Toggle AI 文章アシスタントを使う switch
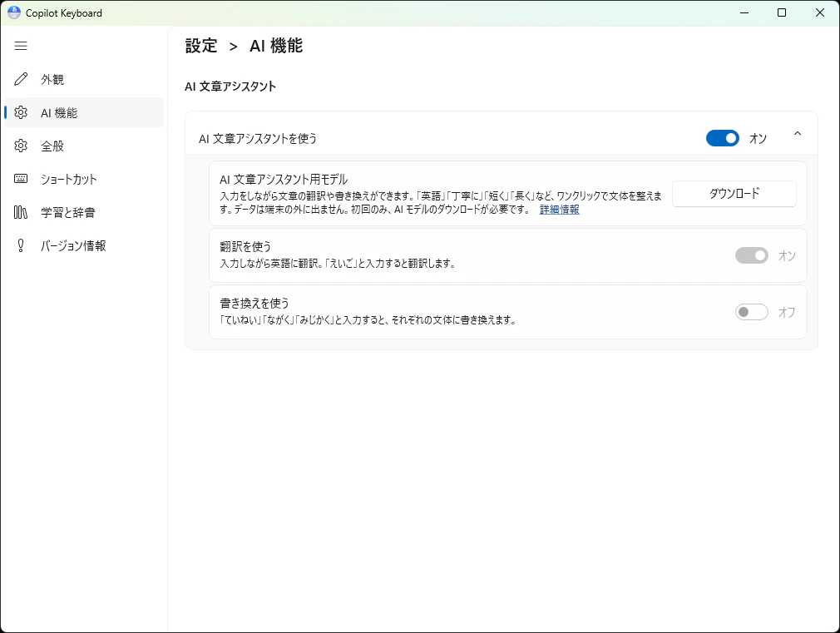Viewport: 840px width, 633px height. pyautogui.click(x=722, y=138)
